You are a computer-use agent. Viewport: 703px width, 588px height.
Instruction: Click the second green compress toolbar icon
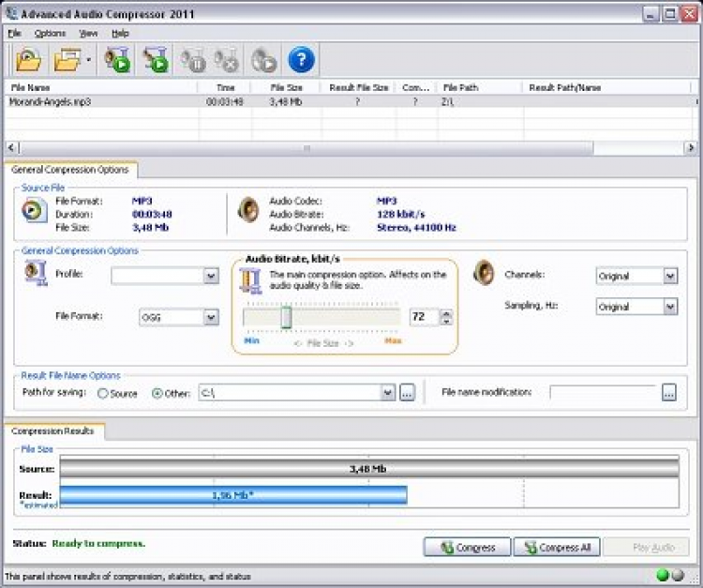coord(156,61)
